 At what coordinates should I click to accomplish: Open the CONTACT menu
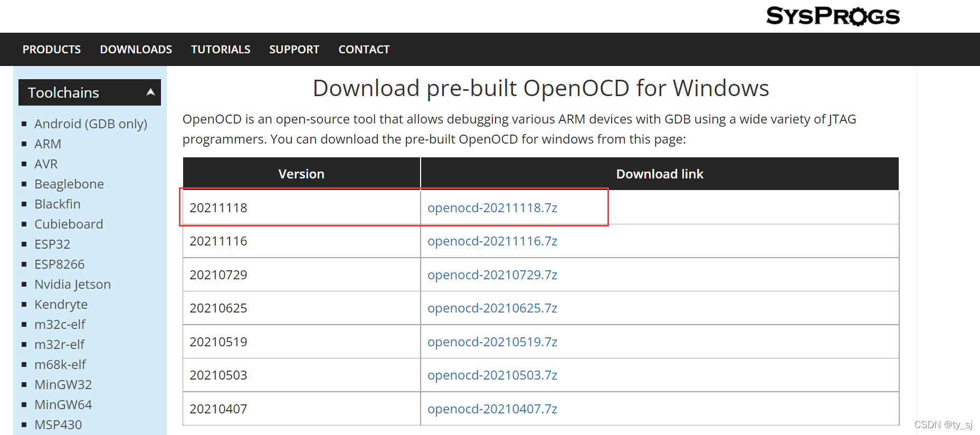364,50
